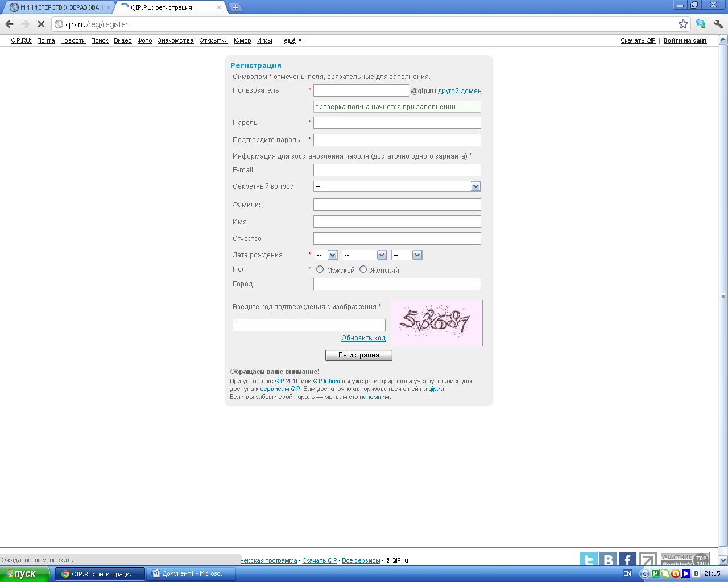Open the QIP 2010 link
This screenshot has width=728, height=582.
tap(287, 381)
